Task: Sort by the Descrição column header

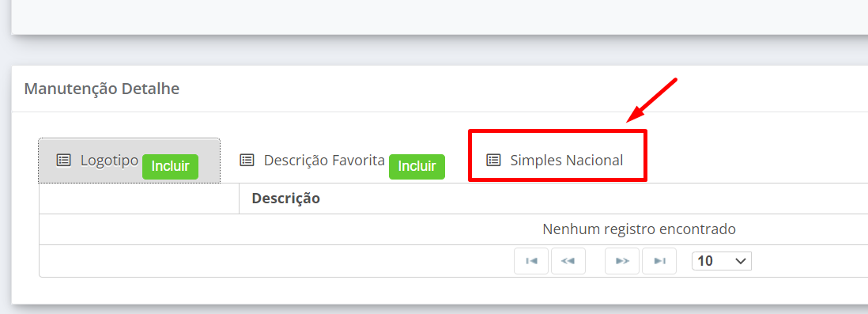Action: click(285, 199)
